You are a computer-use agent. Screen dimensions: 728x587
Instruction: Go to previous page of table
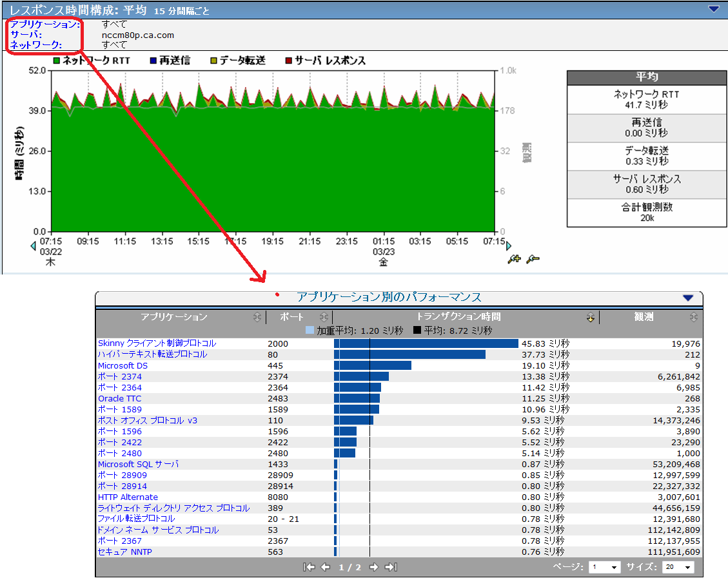[x=326, y=567]
